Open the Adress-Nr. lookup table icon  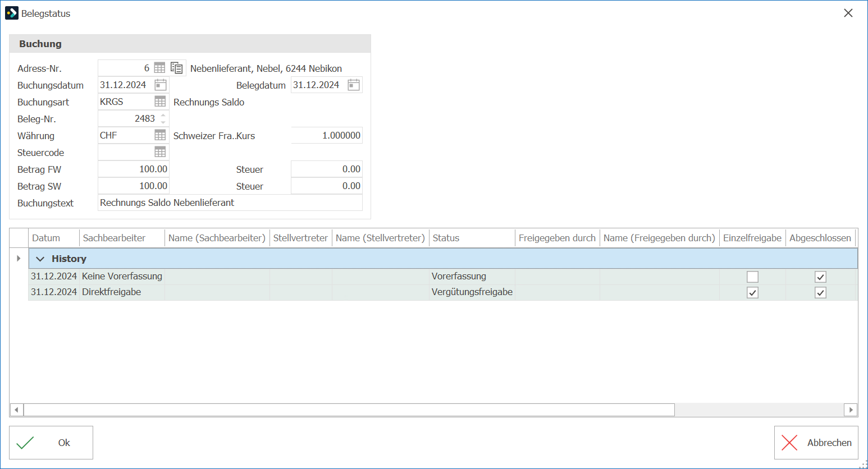160,68
